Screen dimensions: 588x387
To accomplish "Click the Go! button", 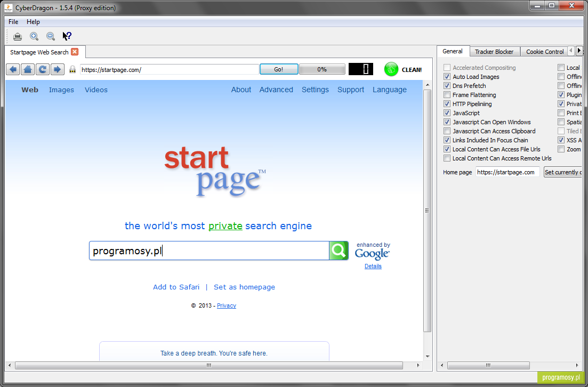I will [279, 69].
